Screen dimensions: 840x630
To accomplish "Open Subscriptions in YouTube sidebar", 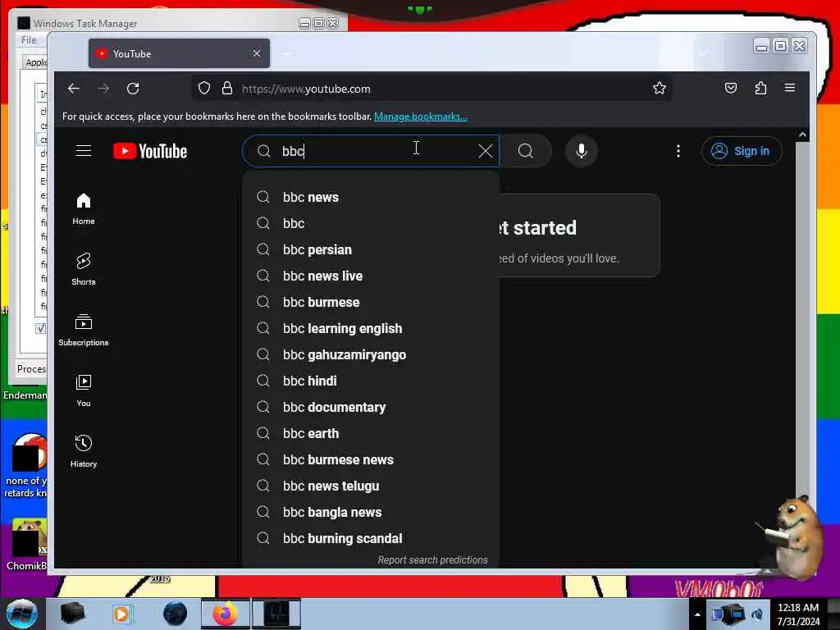I will point(84,330).
